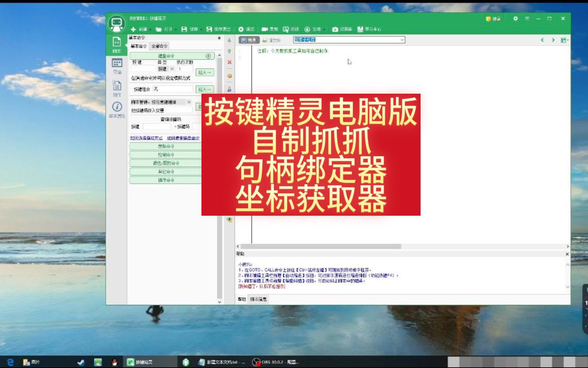Switch to 源文件 (Source) editor view
Viewport: 588px width, 368px height.
tap(272, 40)
